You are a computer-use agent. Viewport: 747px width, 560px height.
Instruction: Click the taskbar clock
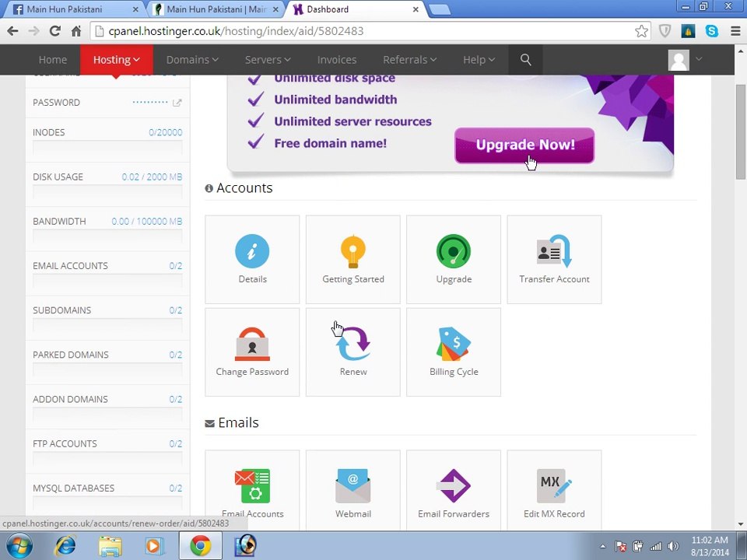click(710, 546)
